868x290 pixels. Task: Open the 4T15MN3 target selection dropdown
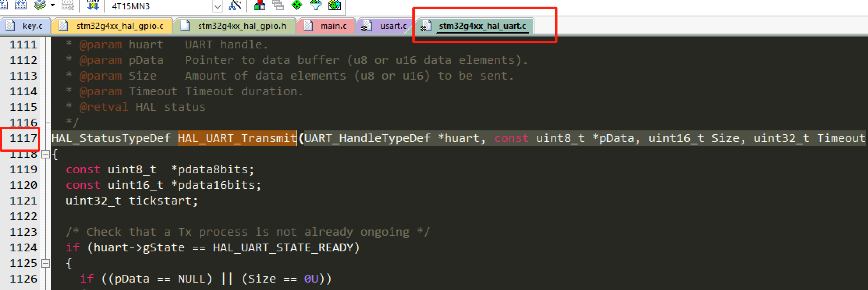(218, 6)
